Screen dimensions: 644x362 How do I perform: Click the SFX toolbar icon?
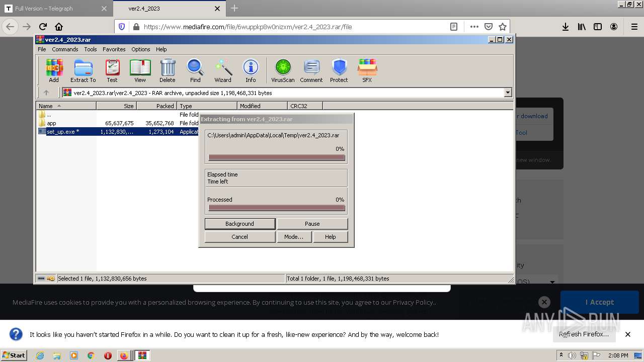[x=367, y=70]
